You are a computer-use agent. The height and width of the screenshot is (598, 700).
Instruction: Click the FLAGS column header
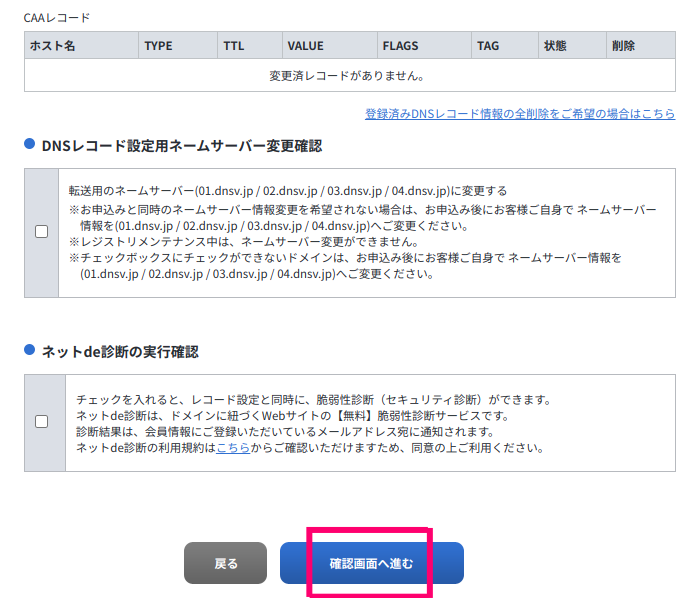pos(425,46)
